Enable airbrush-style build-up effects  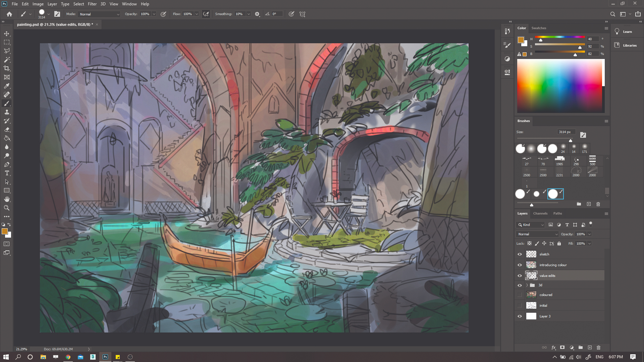point(206,14)
